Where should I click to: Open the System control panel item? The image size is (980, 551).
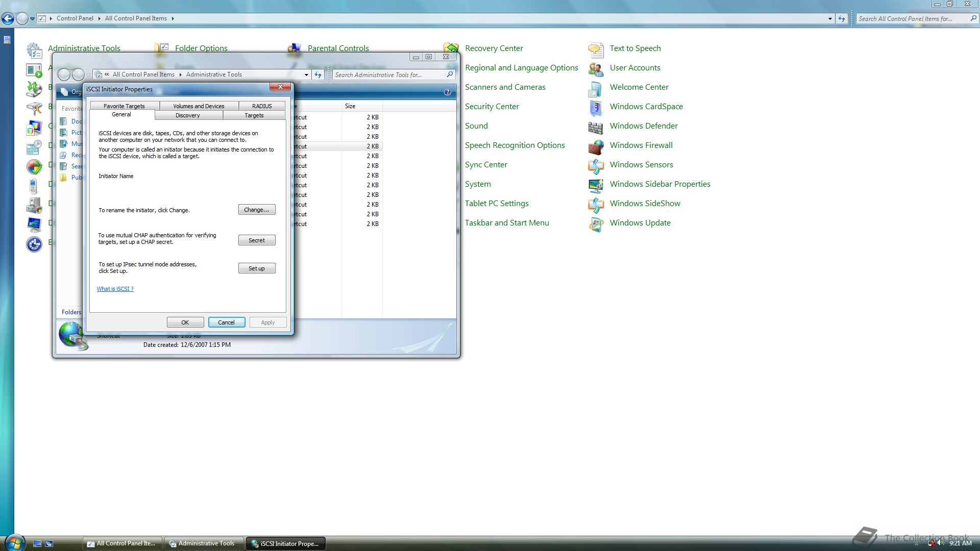pos(478,184)
